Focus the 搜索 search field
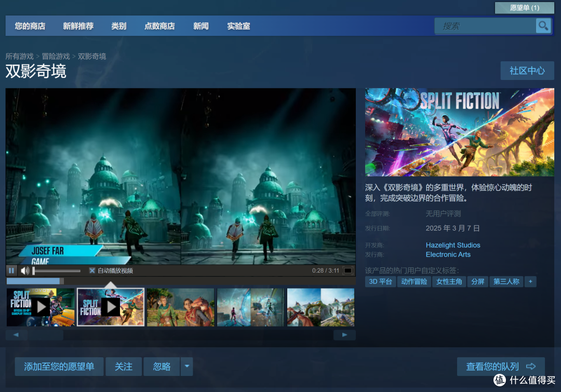Screen dimensions: 561x392 click(486, 26)
